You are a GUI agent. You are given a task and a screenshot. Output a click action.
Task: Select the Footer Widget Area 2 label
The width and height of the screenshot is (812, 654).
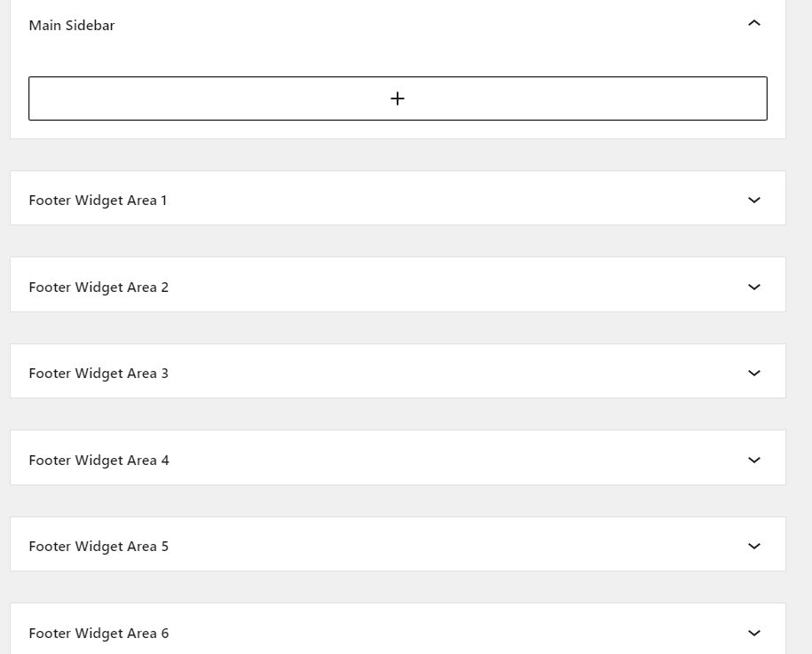tap(99, 288)
